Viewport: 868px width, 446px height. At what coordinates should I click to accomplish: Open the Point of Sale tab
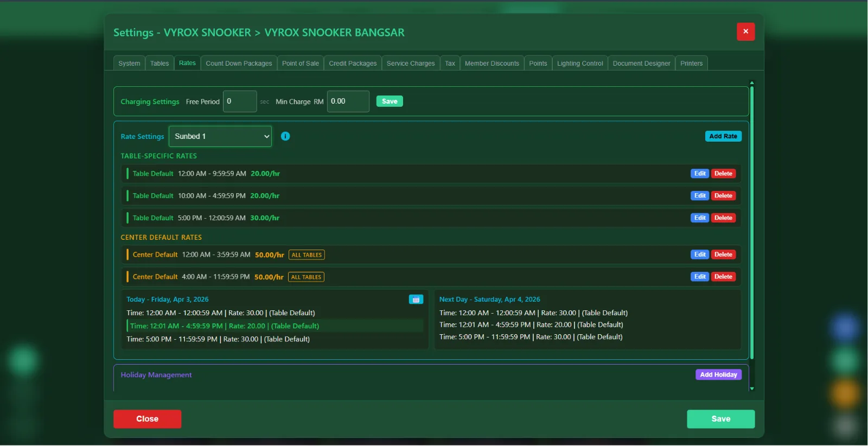point(301,63)
